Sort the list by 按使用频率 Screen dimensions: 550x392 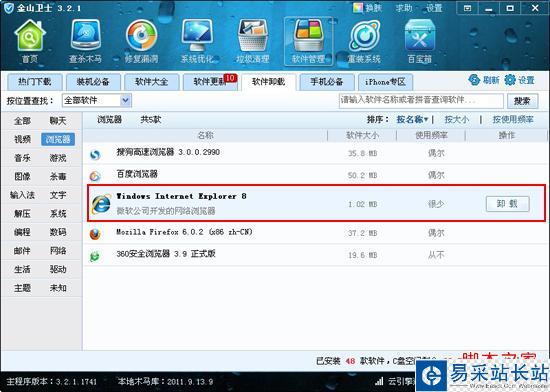click(513, 120)
